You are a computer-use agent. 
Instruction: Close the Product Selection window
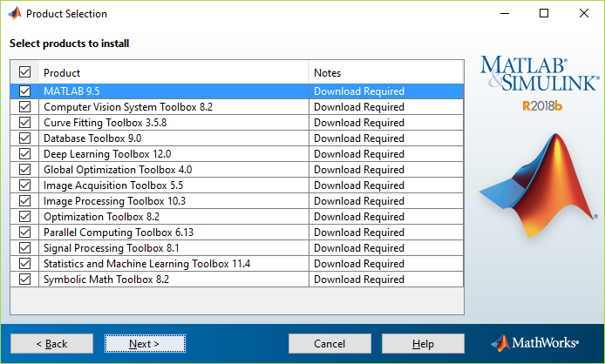[584, 13]
